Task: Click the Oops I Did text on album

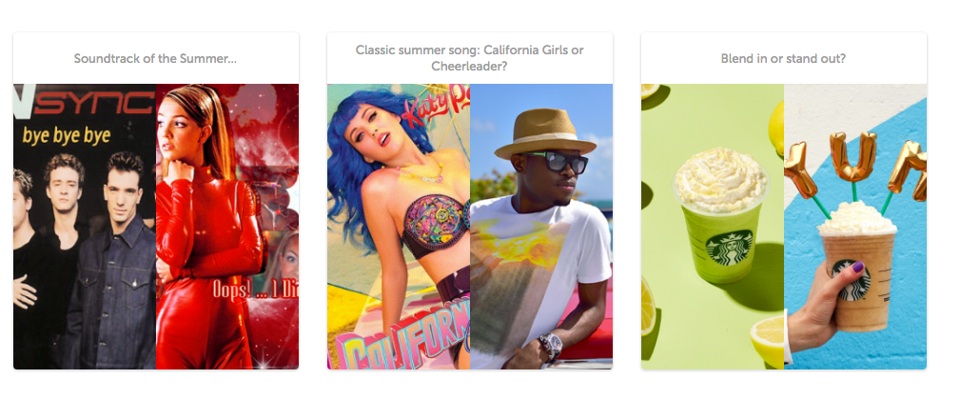Action: [254, 290]
